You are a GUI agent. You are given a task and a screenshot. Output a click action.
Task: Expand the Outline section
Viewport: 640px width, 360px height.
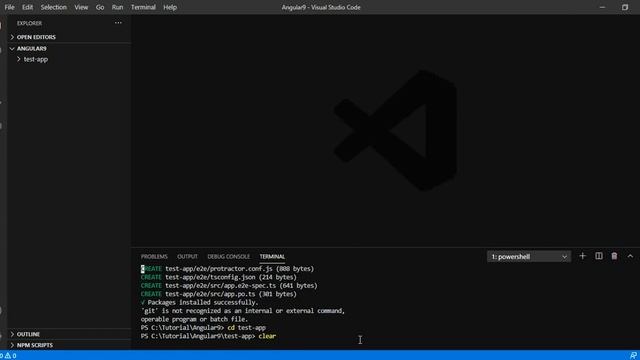[69, 334]
